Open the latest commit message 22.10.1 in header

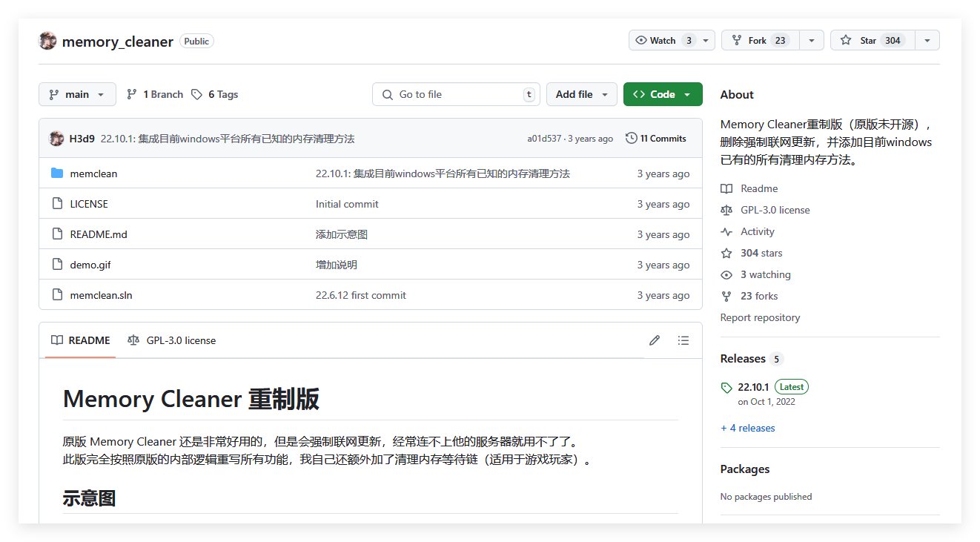point(228,138)
